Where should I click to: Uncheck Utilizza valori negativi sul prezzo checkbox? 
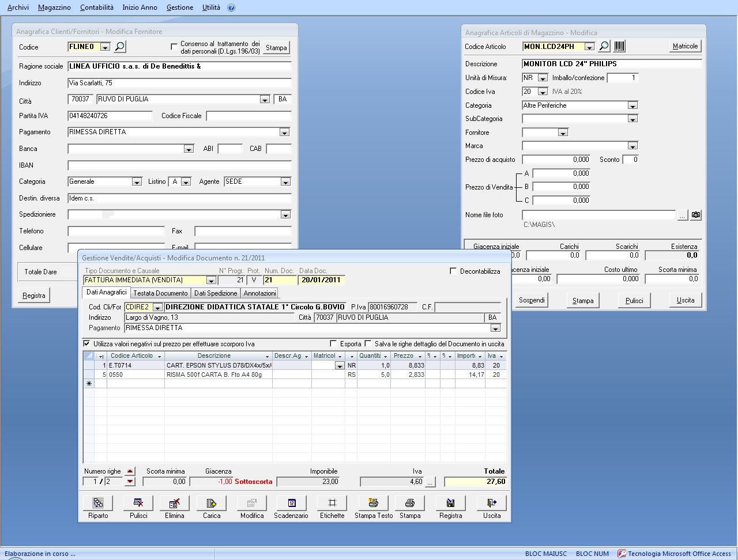point(87,344)
